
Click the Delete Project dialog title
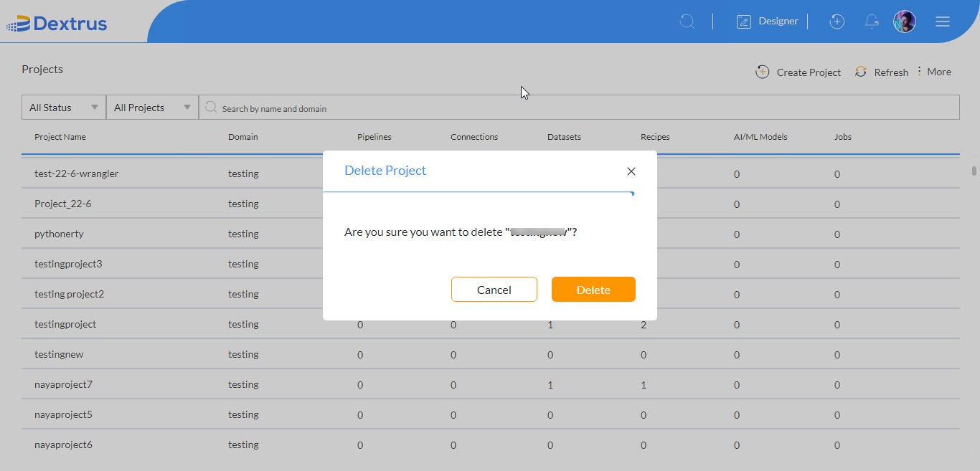[385, 170]
